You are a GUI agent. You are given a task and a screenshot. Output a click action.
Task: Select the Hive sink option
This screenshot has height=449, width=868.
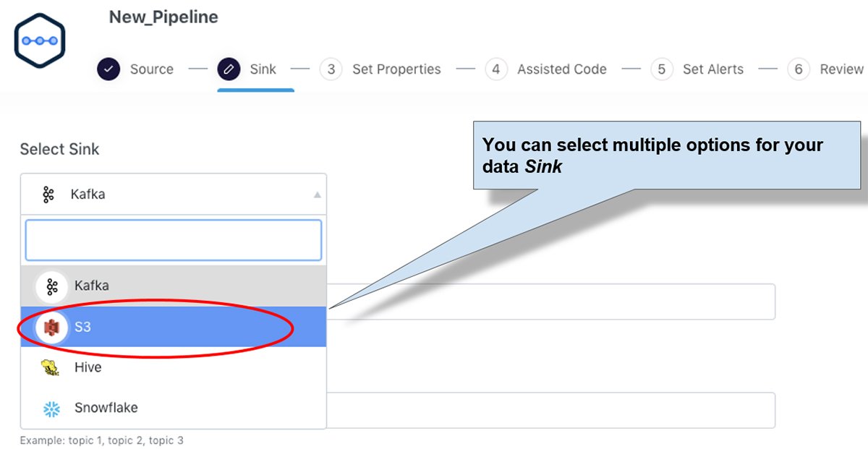88,367
